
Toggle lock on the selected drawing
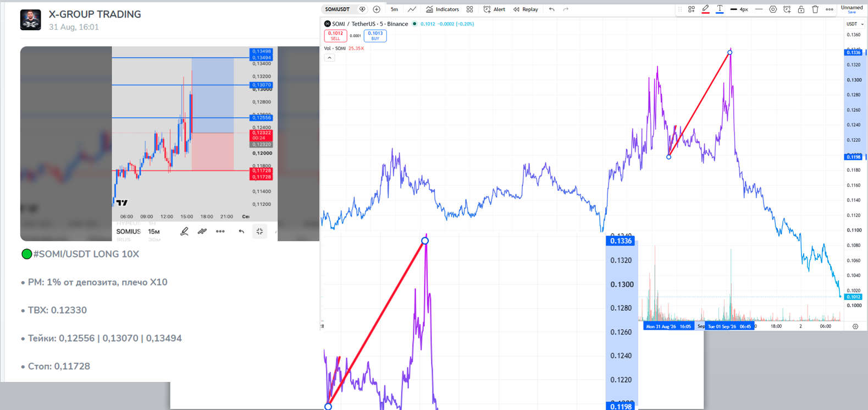tap(801, 9)
